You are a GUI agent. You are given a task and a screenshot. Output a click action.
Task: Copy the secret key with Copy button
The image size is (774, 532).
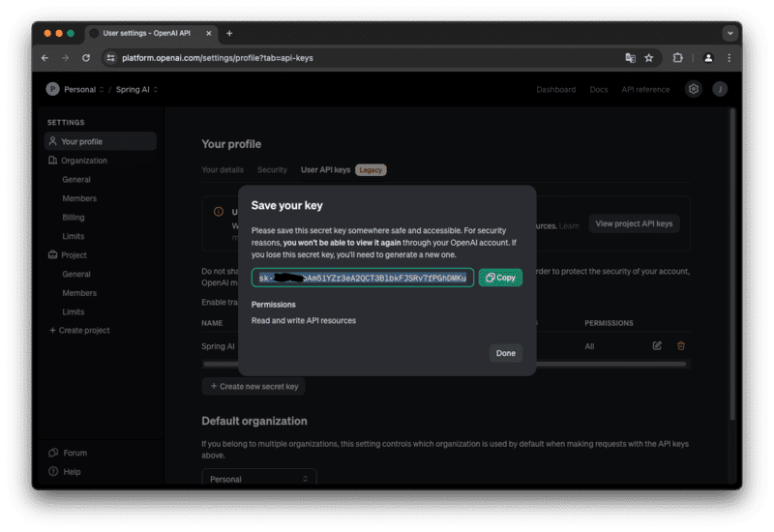[x=500, y=278]
